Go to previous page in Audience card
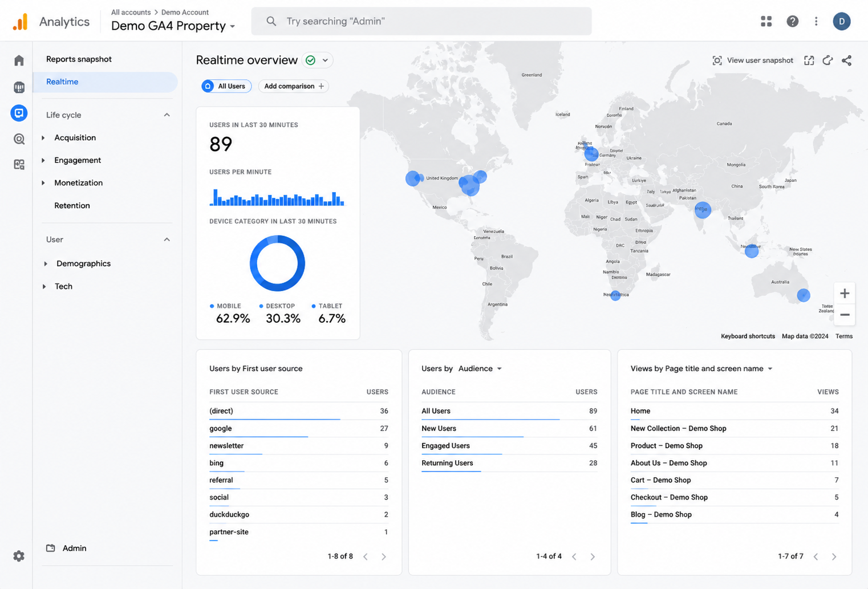Viewport: 868px width, 589px height. coord(574,556)
